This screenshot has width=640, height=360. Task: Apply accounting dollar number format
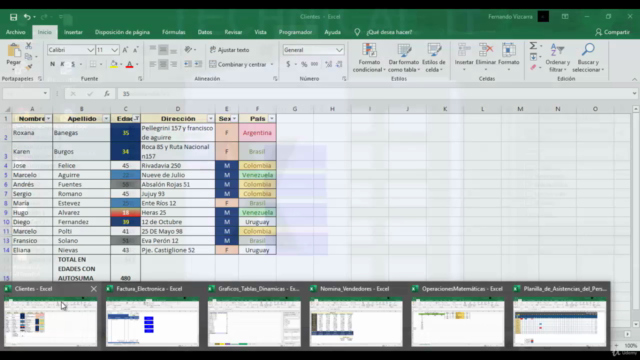point(288,64)
